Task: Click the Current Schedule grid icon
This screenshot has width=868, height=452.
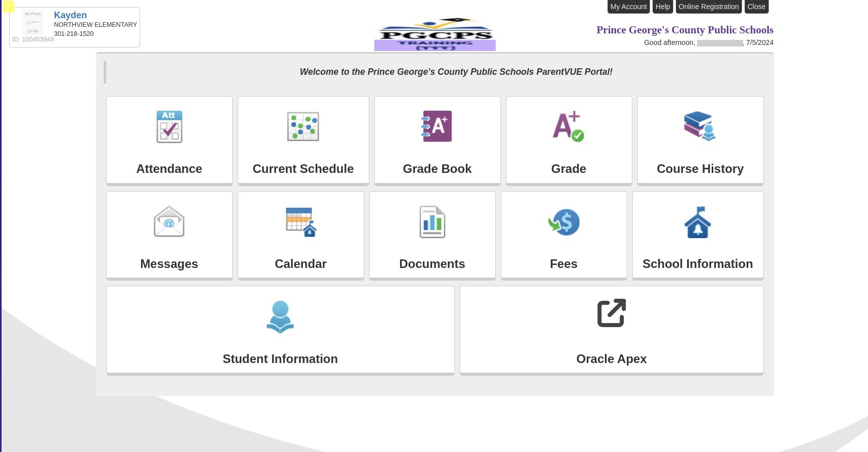Action: pos(303,127)
